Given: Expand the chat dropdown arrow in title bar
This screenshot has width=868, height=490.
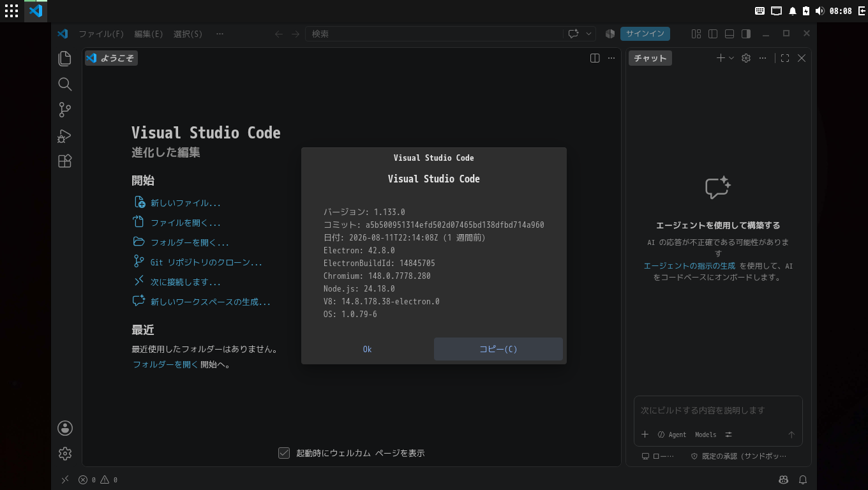Looking at the screenshot, I should click(588, 34).
